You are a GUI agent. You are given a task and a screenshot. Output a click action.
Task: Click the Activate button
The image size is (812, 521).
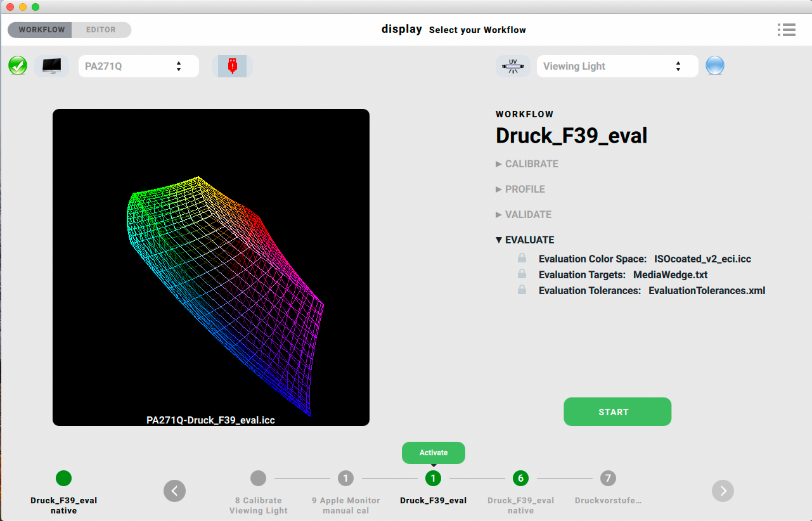pyautogui.click(x=434, y=453)
